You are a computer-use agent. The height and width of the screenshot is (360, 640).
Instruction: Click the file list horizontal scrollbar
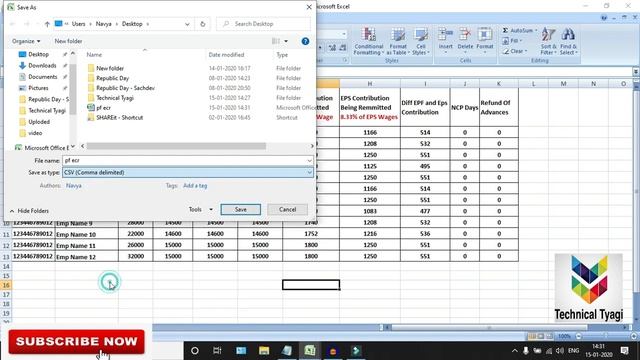(176, 146)
